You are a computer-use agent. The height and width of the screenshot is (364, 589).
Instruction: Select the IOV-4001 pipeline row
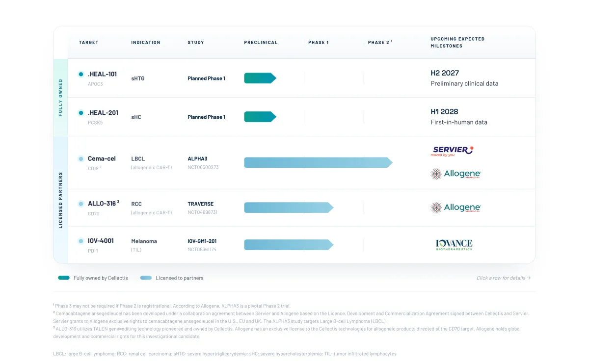[x=301, y=245]
